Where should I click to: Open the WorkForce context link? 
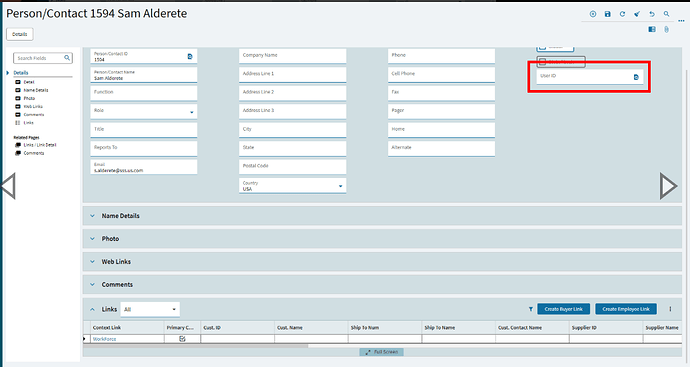[x=104, y=339]
